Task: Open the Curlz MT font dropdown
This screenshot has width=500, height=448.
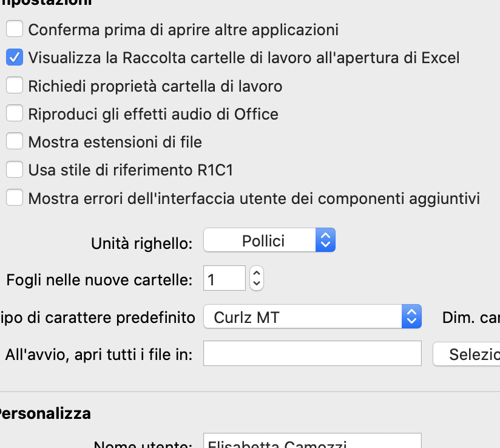Action: (312, 316)
